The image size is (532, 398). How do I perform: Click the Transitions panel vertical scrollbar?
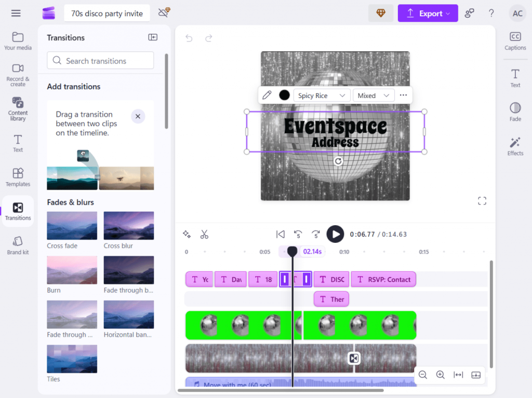click(166, 91)
